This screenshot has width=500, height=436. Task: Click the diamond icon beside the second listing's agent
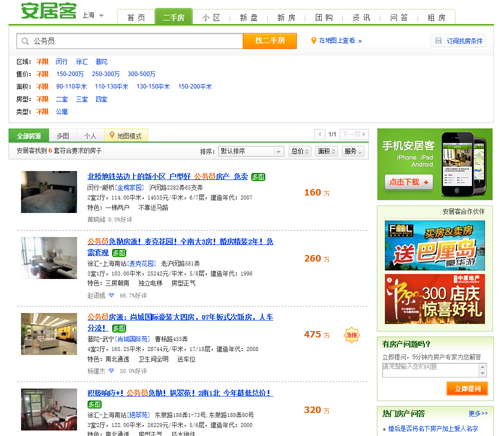tap(111, 295)
